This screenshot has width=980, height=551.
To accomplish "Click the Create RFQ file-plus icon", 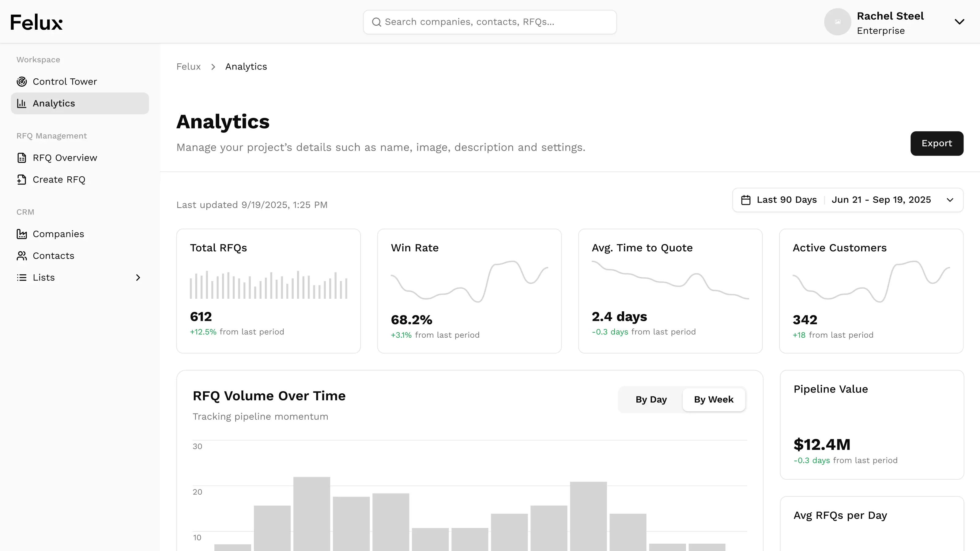I will click(22, 179).
